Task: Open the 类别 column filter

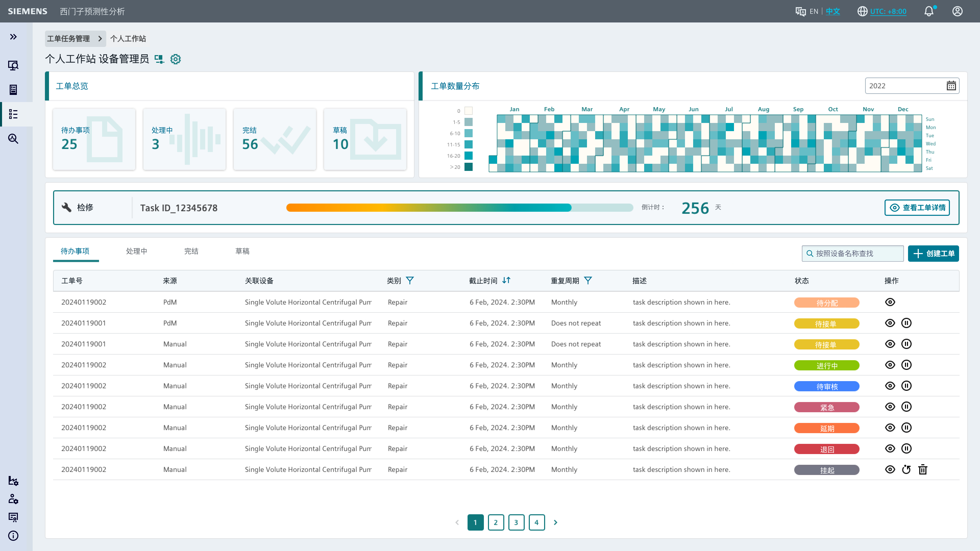Action: 410,281
